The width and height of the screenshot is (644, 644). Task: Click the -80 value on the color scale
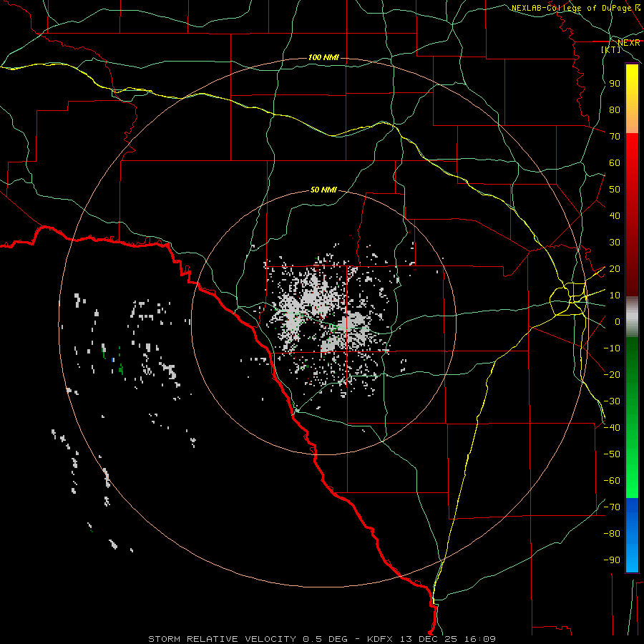(x=612, y=534)
